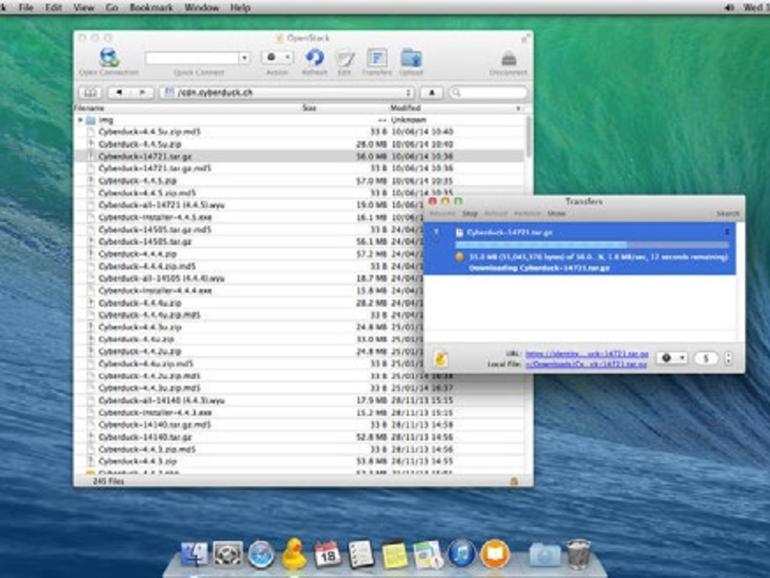Screen dimensions: 770x578
Task: Open Reminders from the dock
Action: 361,554
